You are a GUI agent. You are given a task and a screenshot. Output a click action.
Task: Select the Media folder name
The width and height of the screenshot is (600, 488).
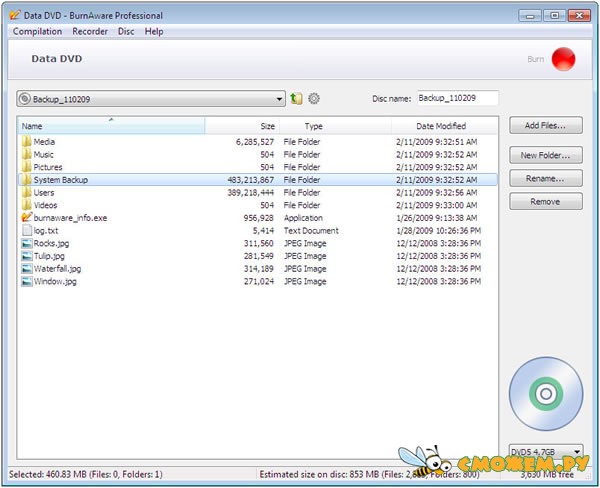[x=44, y=142]
